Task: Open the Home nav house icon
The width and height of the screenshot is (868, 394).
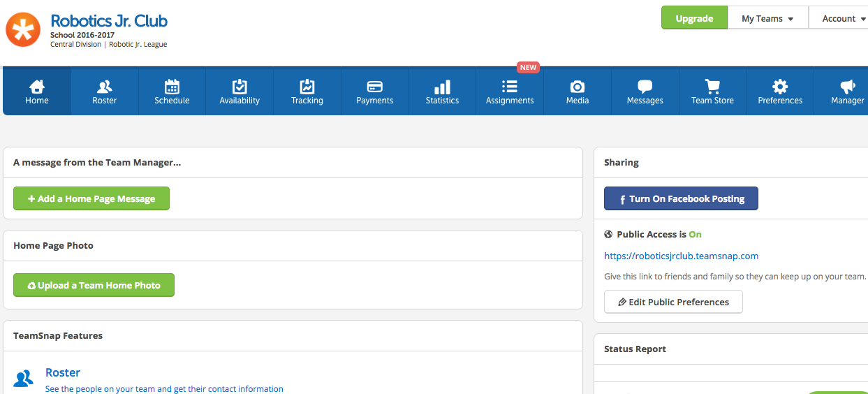Action: point(37,86)
